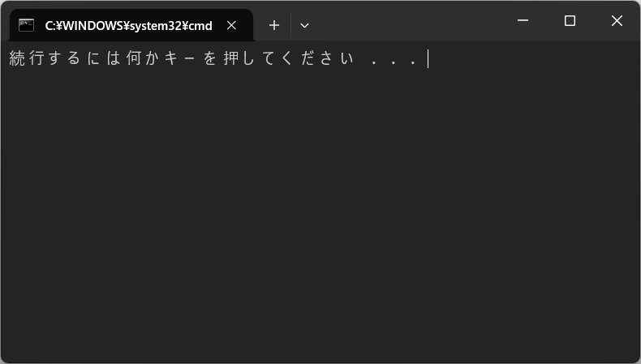The height and width of the screenshot is (364, 641).
Task: Open a new tab with the plus icon
Action: 274,25
